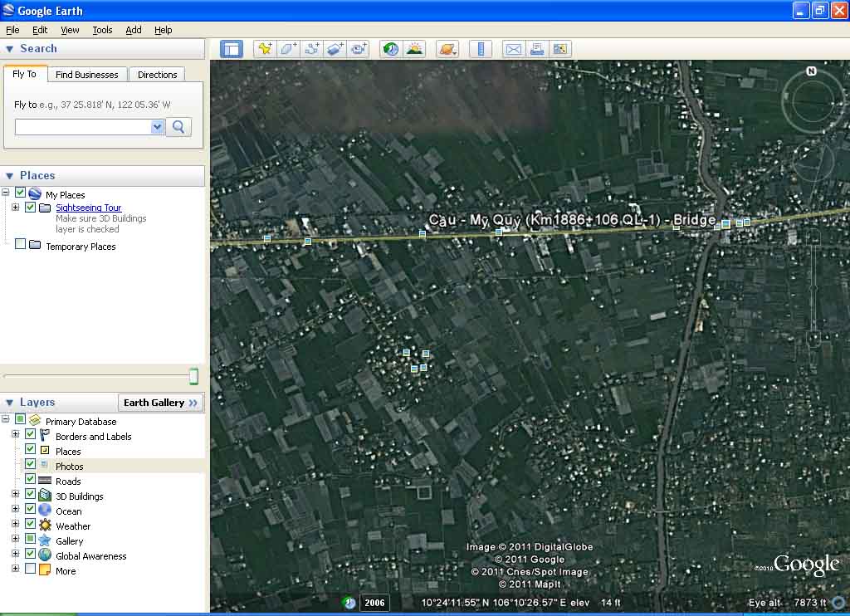Open the Cau My Quy bridge photo marker

tap(725, 223)
